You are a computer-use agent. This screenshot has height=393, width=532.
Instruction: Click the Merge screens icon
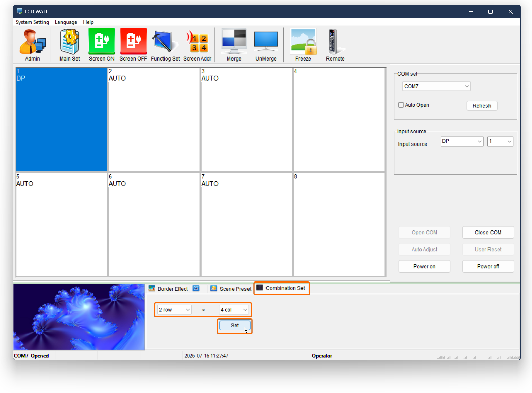coord(234,45)
